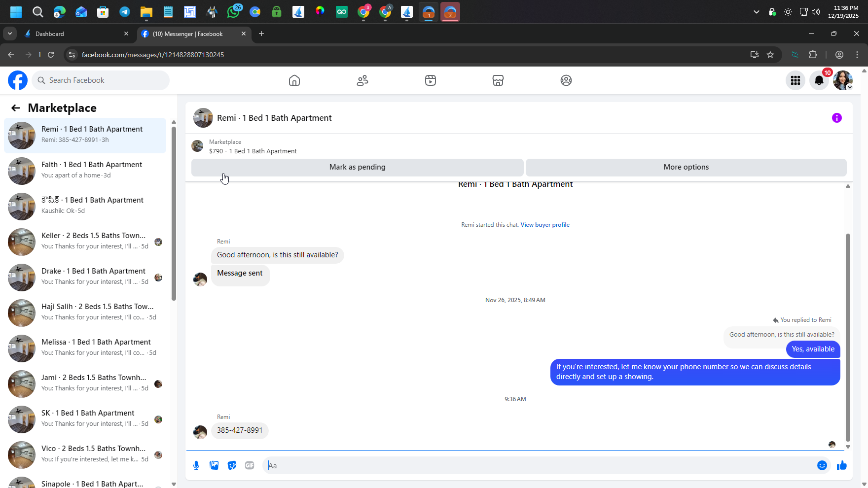
Task: Click the Facebook logo icon
Action: [x=18, y=80]
